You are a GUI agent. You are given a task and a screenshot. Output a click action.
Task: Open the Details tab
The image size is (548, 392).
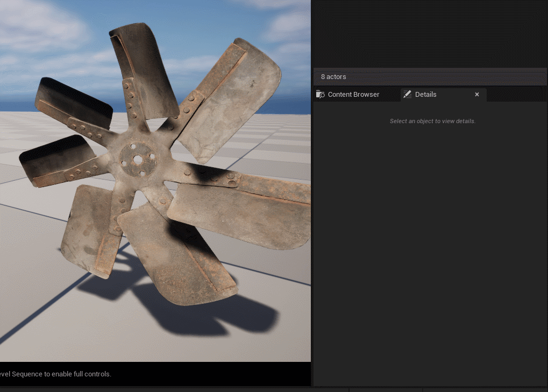click(x=443, y=94)
